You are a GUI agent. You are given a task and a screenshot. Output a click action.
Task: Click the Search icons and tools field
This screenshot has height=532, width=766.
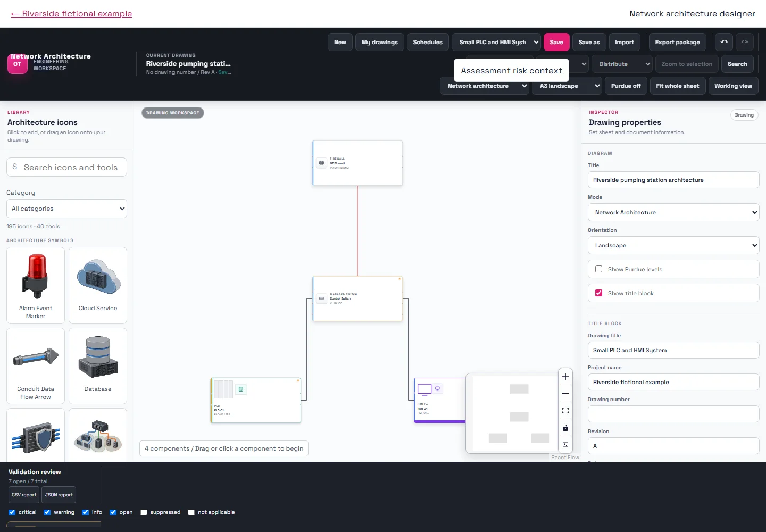[x=66, y=167]
